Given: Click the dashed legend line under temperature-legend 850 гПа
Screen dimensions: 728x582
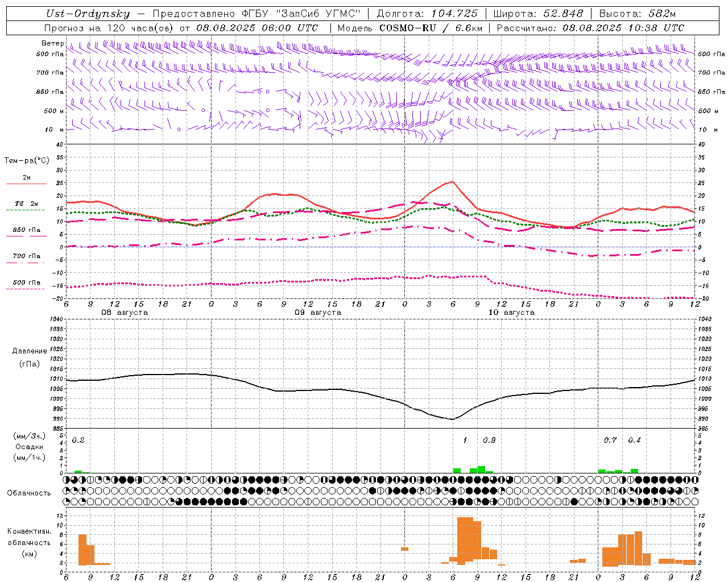Looking at the screenshot, I should point(26,236).
